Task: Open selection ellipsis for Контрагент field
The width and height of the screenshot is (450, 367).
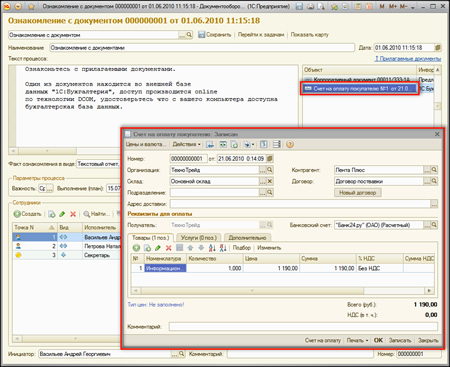Action: [427, 170]
